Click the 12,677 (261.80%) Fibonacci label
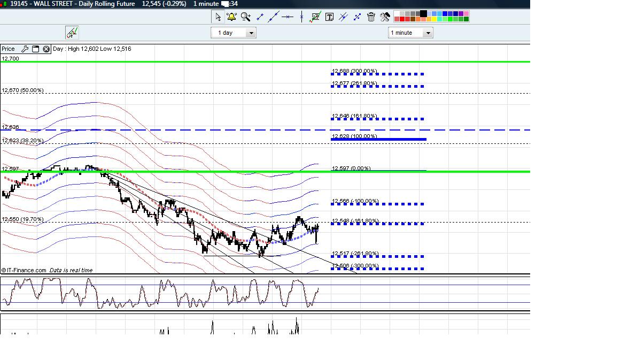Viewport: 644px width, 352px height. (x=354, y=83)
